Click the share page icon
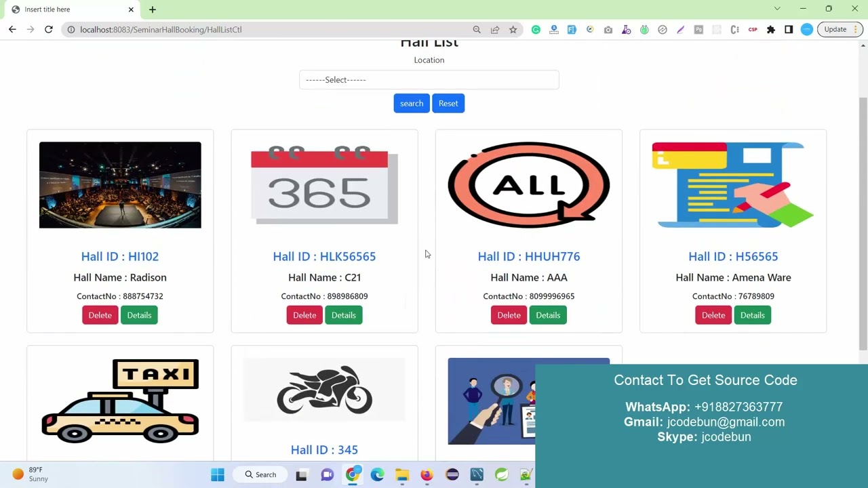 pos(495,29)
